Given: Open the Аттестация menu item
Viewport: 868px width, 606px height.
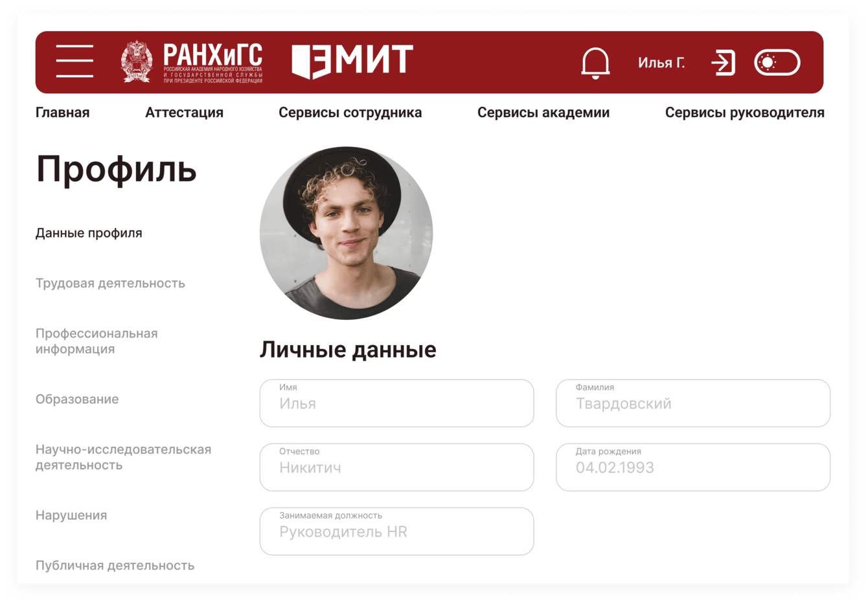Looking at the screenshot, I should tap(184, 113).
